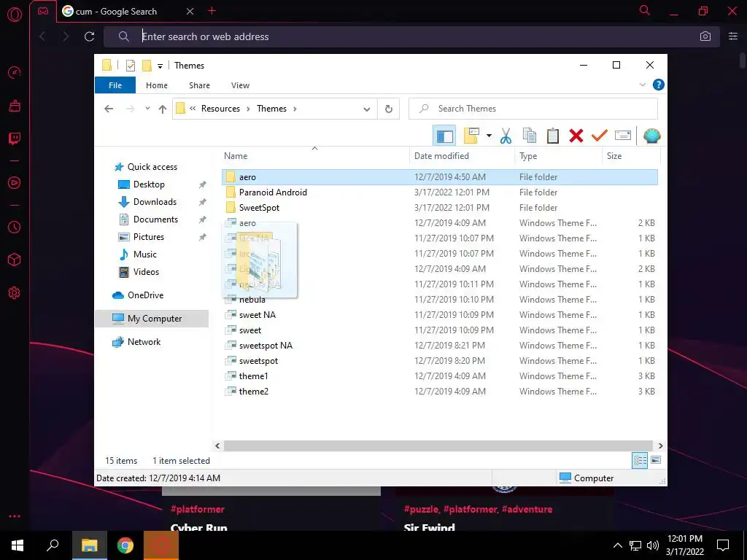Click the Opera page vertical scrollbar
Viewport: 747px width, 560px height.
742,62
